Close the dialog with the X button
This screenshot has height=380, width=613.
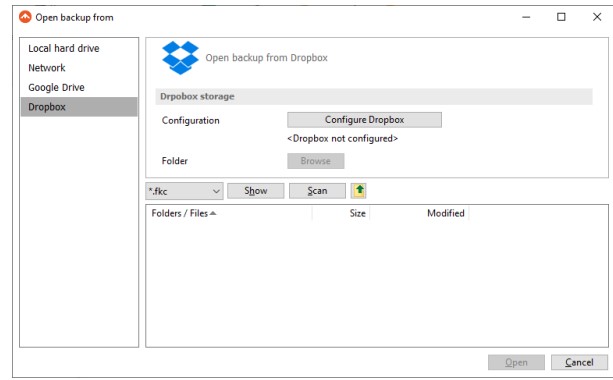597,17
